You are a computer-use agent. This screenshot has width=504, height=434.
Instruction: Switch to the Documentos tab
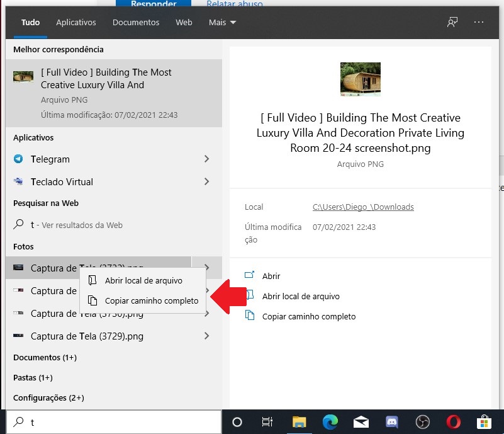pos(136,23)
